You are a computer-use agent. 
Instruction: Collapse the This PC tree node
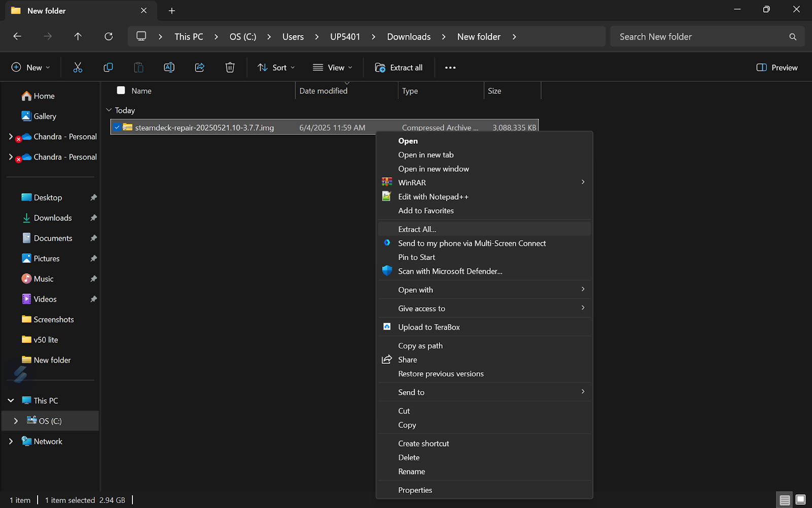[x=11, y=401]
